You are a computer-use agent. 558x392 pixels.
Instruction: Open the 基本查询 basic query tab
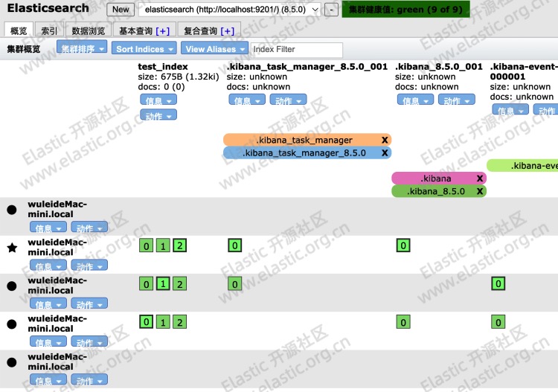144,30
